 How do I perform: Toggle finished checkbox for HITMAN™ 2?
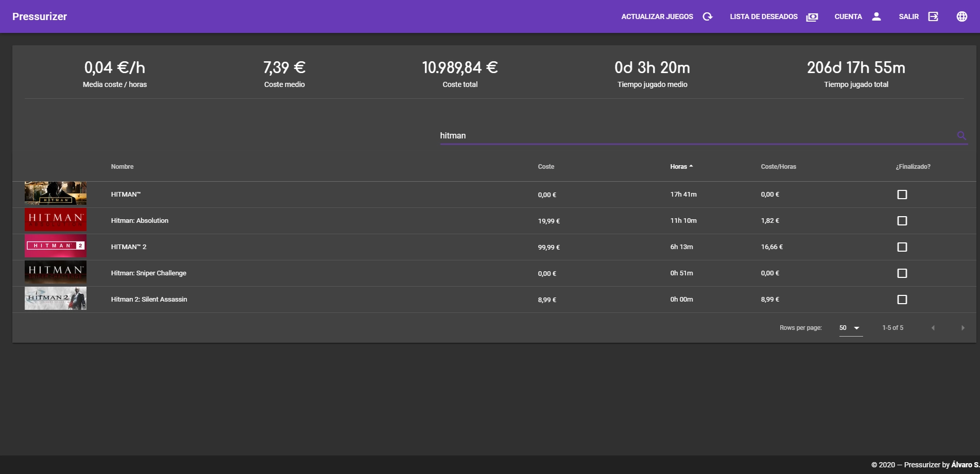(902, 247)
